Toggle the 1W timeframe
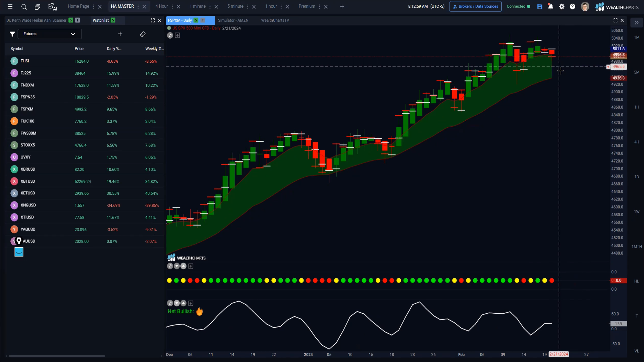 click(x=637, y=212)
